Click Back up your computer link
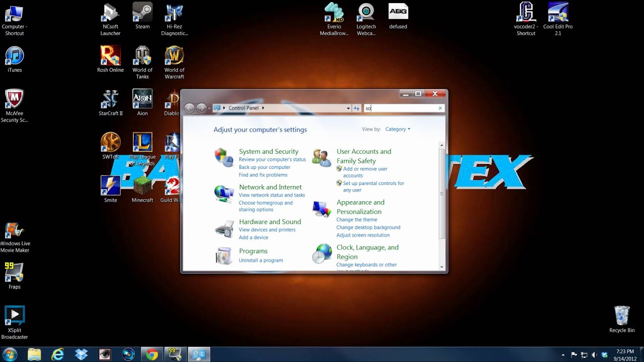This screenshot has width=644, height=362. 265,167
